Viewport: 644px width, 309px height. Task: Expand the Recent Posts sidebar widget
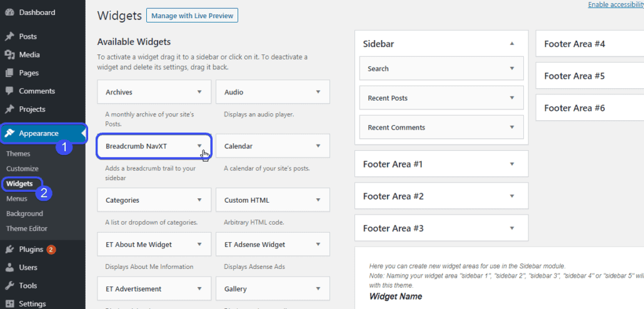(x=511, y=98)
